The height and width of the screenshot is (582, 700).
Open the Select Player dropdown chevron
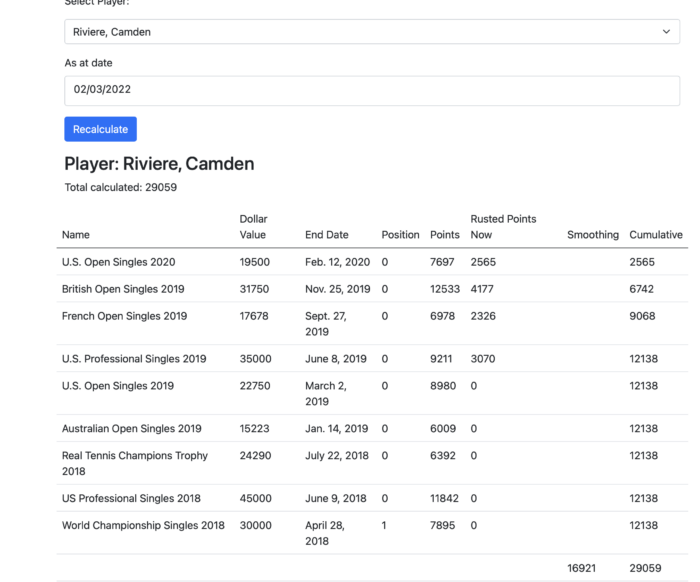coord(666,32)
